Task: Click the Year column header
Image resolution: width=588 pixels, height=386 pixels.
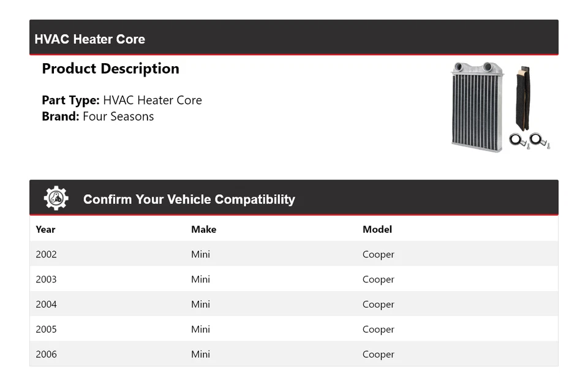Action: pos(45,229)
